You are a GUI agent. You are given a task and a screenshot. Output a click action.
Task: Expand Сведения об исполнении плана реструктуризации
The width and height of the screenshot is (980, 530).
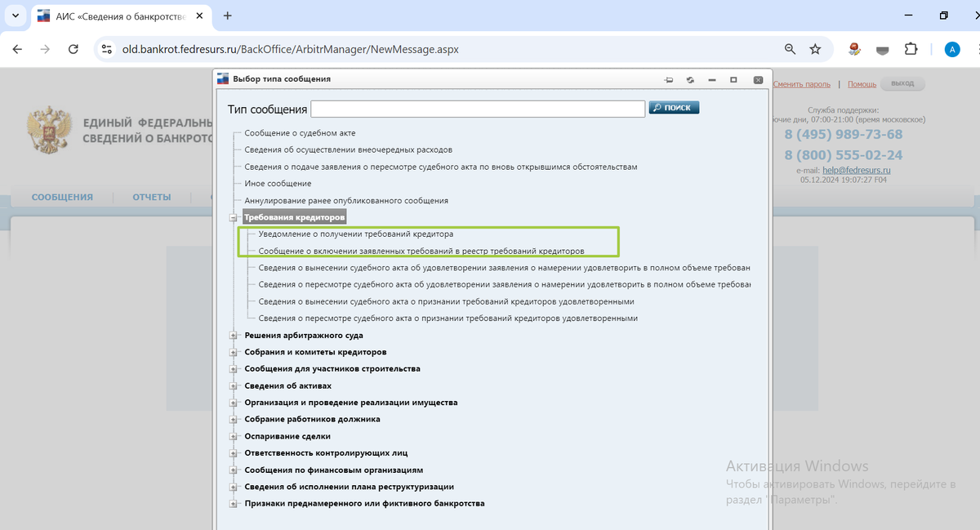(x=233, y=487)
